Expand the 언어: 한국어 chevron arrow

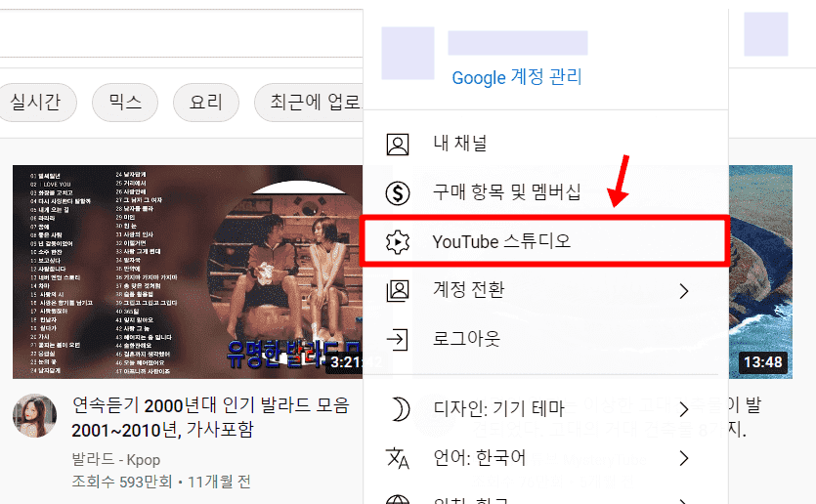(x=684, y=458)
